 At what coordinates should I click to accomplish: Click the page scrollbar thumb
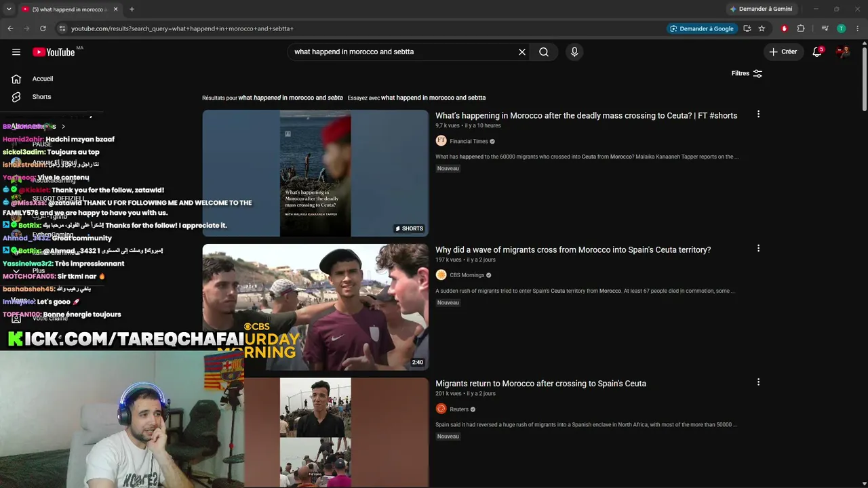(865, 78)
